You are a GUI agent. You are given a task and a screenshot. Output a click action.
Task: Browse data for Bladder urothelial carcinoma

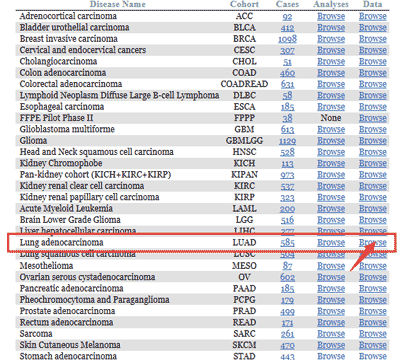[373, 28]
